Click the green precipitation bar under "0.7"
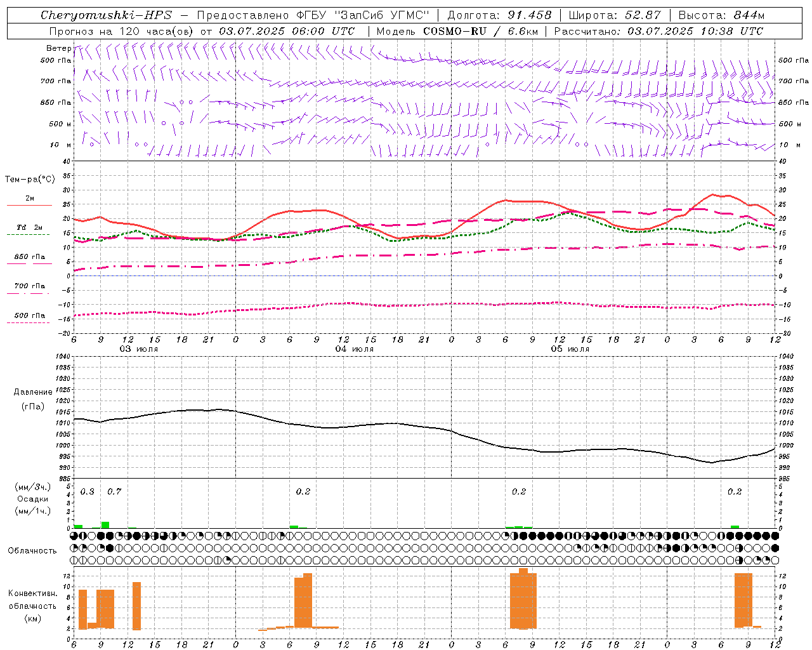 pos(105,525)
